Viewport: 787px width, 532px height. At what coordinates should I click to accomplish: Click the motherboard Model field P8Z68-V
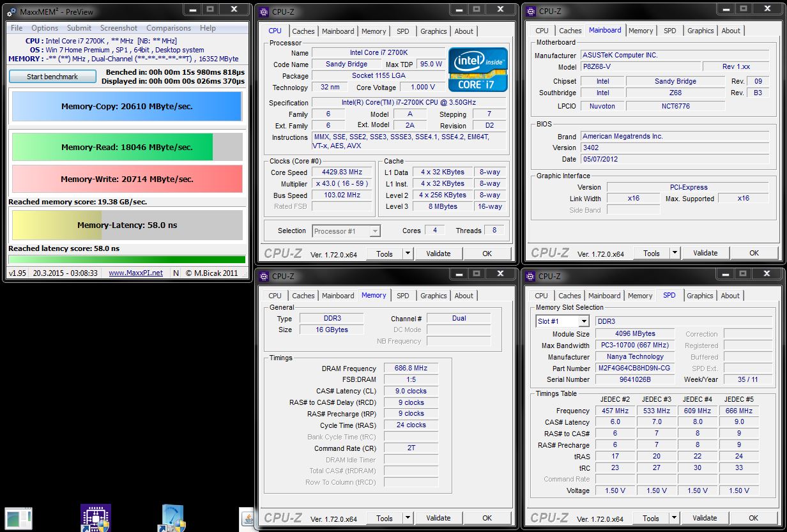tap(640, 66)
